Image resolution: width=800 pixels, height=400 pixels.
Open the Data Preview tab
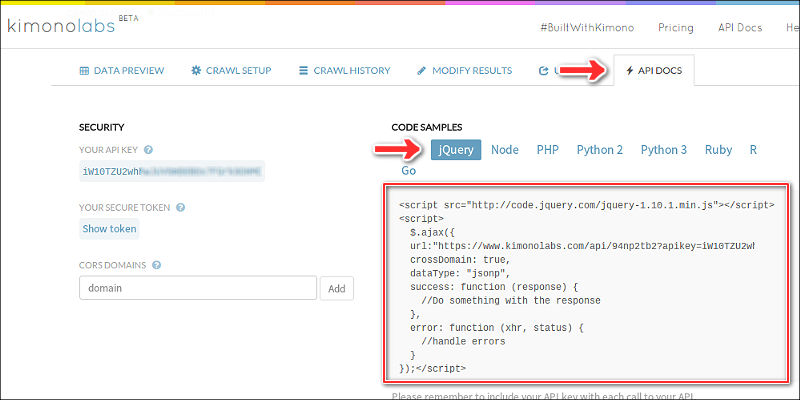122,70
